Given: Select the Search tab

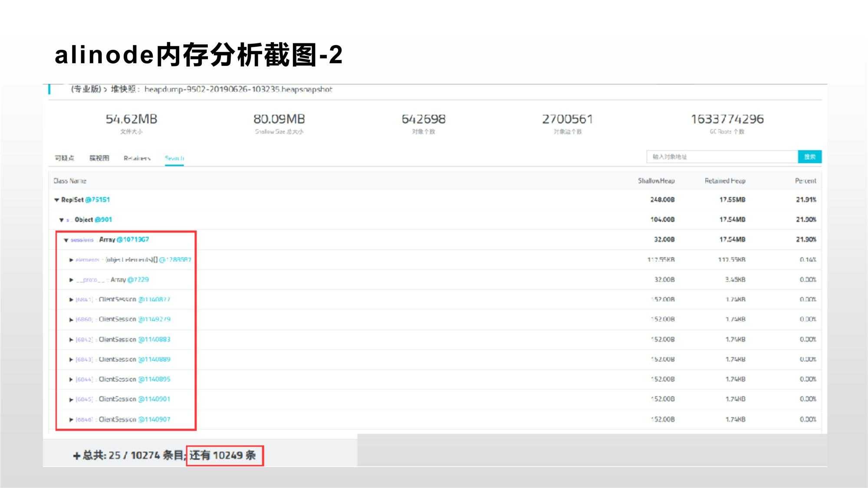Looking at the screenshot, I should click(x=174, y=158).
